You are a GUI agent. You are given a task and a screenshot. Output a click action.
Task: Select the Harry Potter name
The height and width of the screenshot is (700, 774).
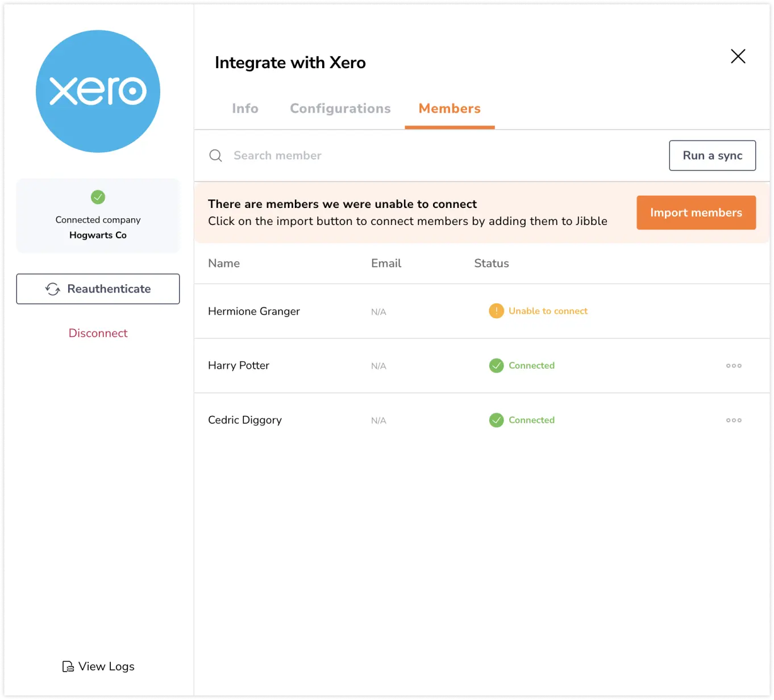pos(239,366)
